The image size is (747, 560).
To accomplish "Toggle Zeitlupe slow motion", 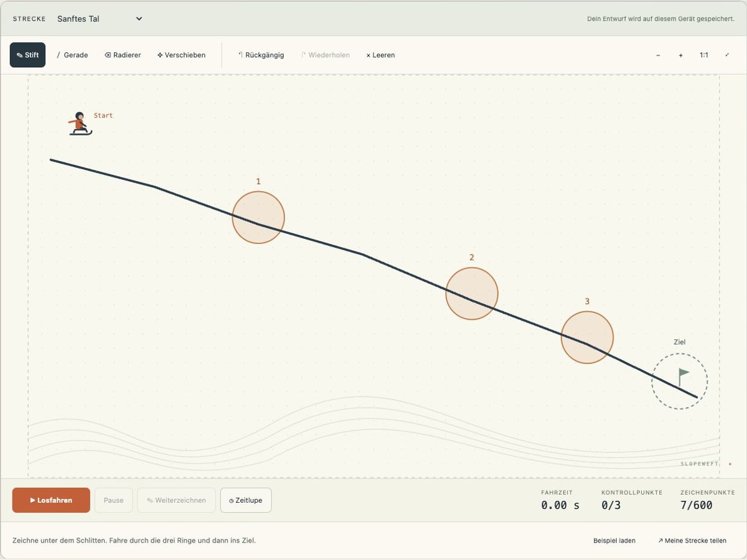I will 246,500.
